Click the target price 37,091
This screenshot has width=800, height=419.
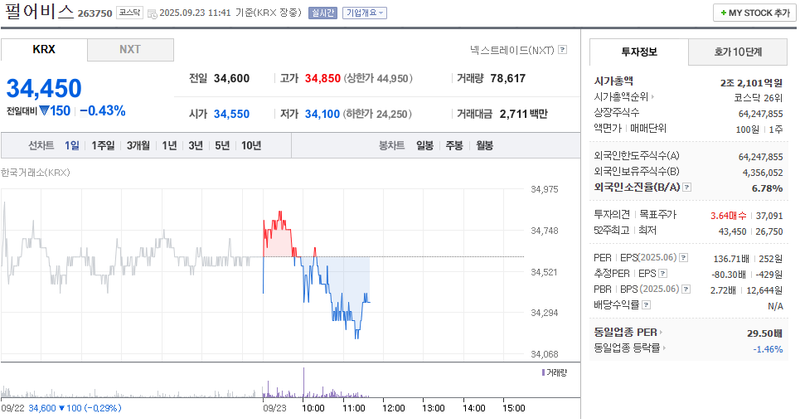(x=769, y=216)
